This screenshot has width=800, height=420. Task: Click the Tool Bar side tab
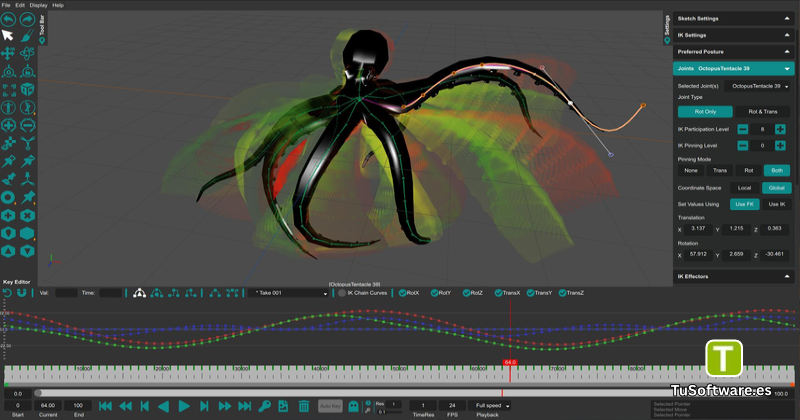42,29
